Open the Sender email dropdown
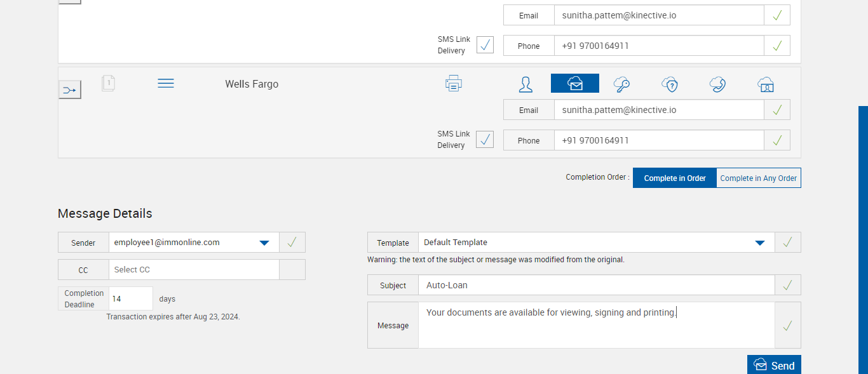 tap(264, 243)
